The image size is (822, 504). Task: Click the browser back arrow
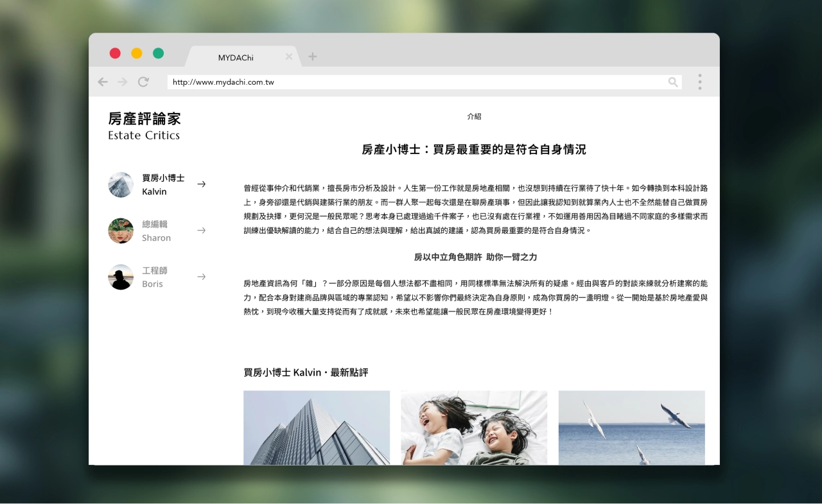[103, 82]
